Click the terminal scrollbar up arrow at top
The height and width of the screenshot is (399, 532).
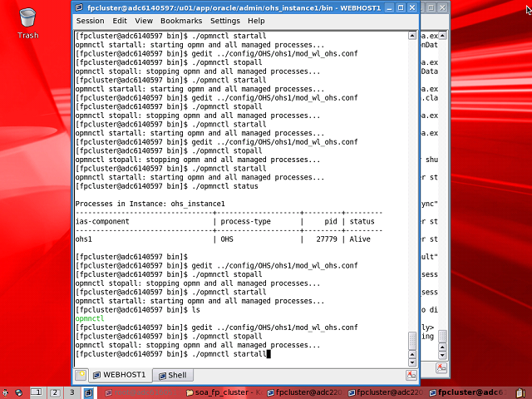coord(412,36)
